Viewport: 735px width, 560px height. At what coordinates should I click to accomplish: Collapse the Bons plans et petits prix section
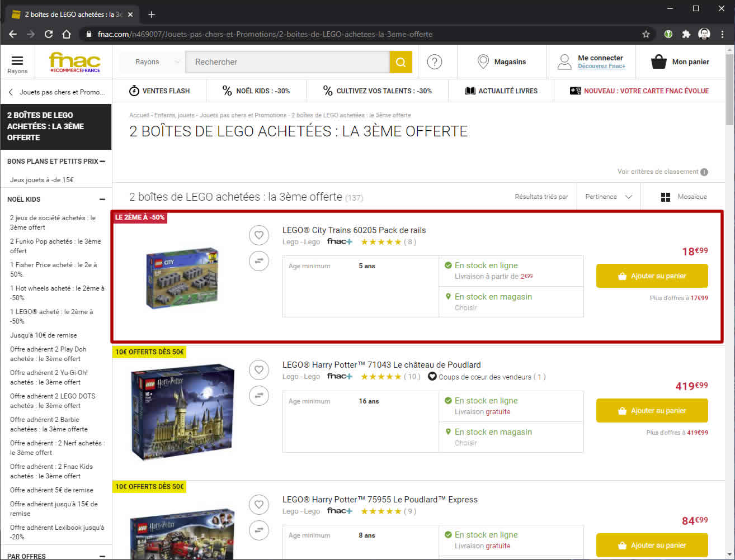(102, 162)
